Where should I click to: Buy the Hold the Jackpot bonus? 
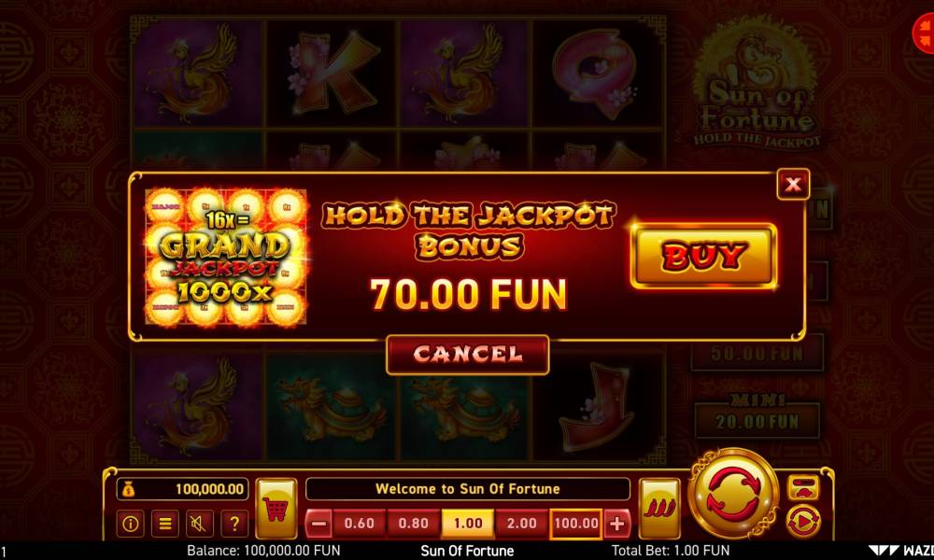703,256
